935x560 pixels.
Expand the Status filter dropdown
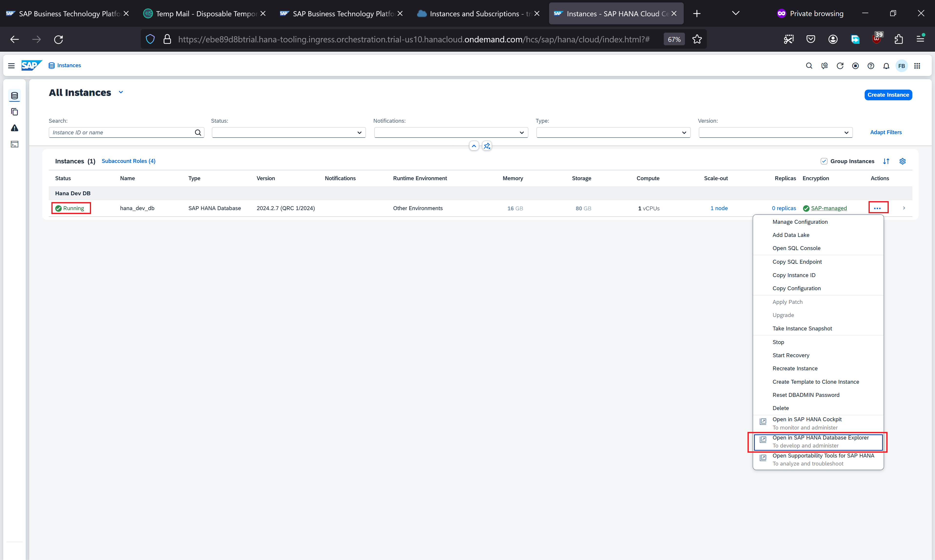pos(359,132)
